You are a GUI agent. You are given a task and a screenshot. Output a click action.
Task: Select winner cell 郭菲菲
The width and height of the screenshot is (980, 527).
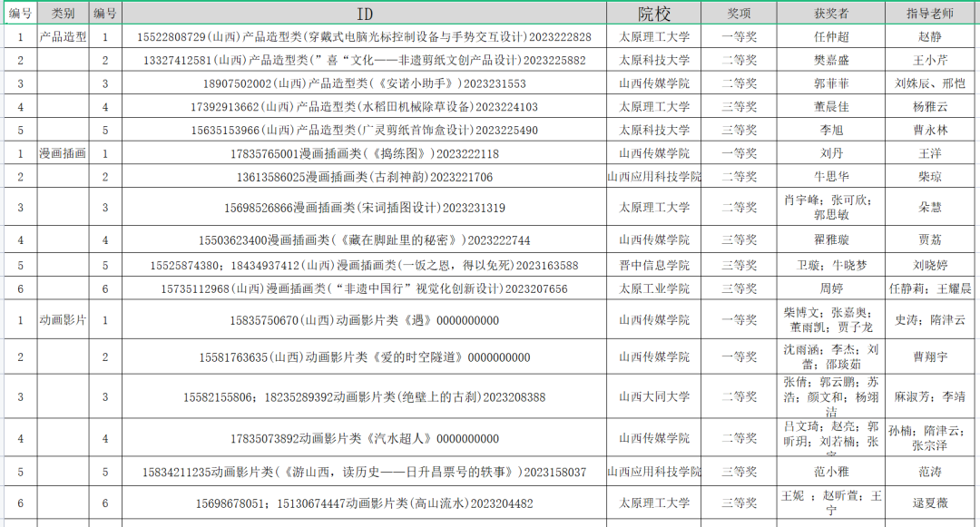coord(831,83)
